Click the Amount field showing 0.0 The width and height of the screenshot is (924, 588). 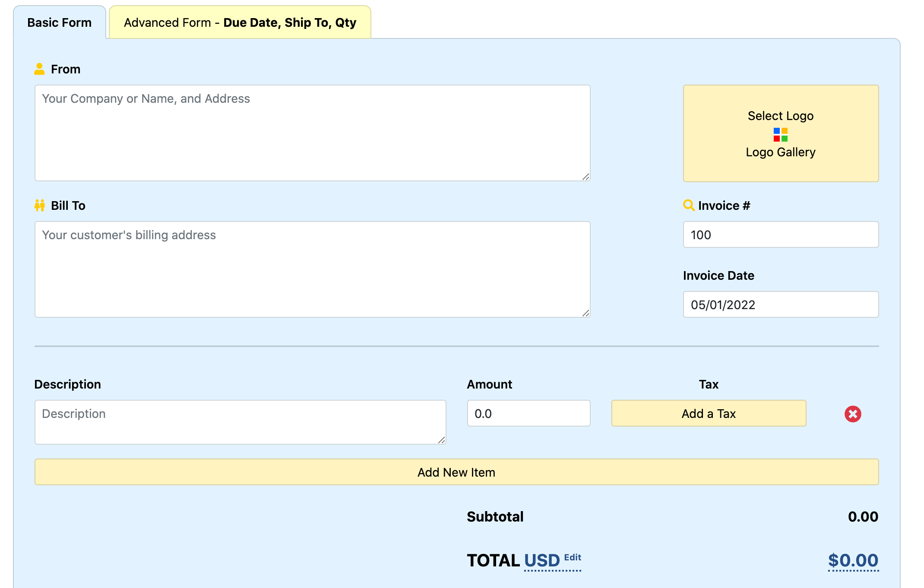coord(528,413)
